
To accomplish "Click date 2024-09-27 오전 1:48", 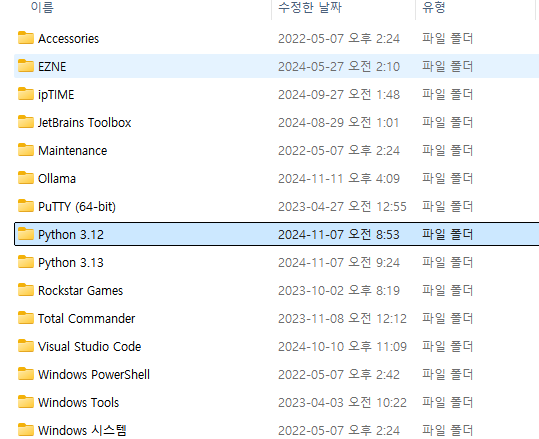I will (x=339, y=95).
